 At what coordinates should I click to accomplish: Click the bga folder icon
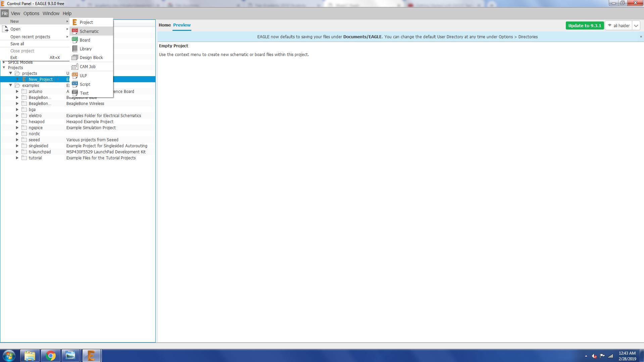24,109
